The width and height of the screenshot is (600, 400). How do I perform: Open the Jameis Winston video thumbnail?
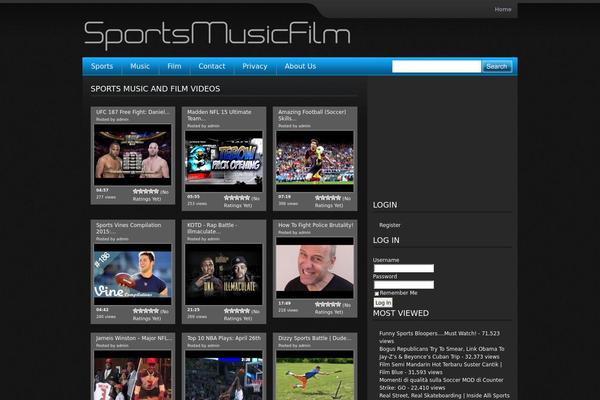(132, 375)
